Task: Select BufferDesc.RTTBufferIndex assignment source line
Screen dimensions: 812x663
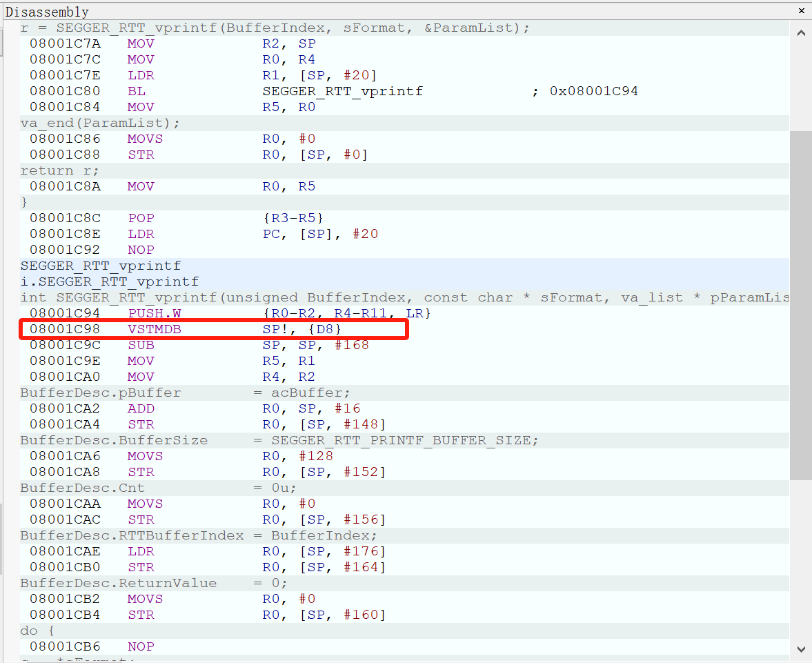Action: pyautogui.click(x=199, y=535)
